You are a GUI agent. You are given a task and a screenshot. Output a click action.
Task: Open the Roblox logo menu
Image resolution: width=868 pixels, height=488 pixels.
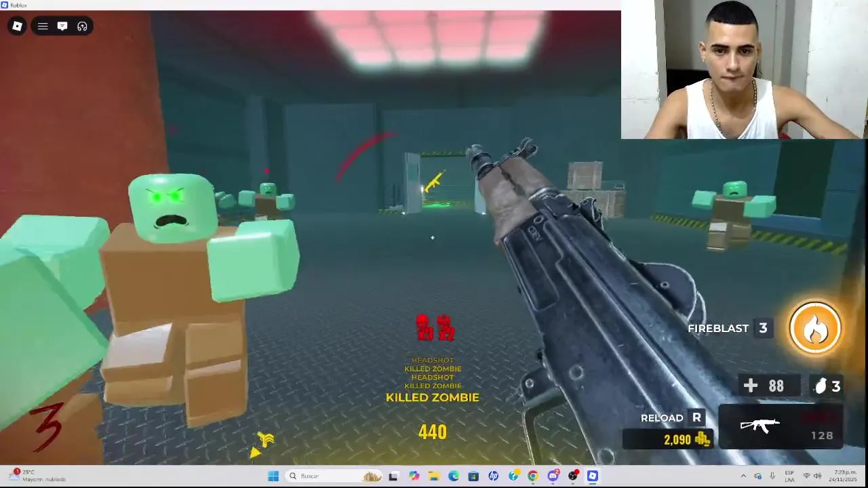point(18,26)
